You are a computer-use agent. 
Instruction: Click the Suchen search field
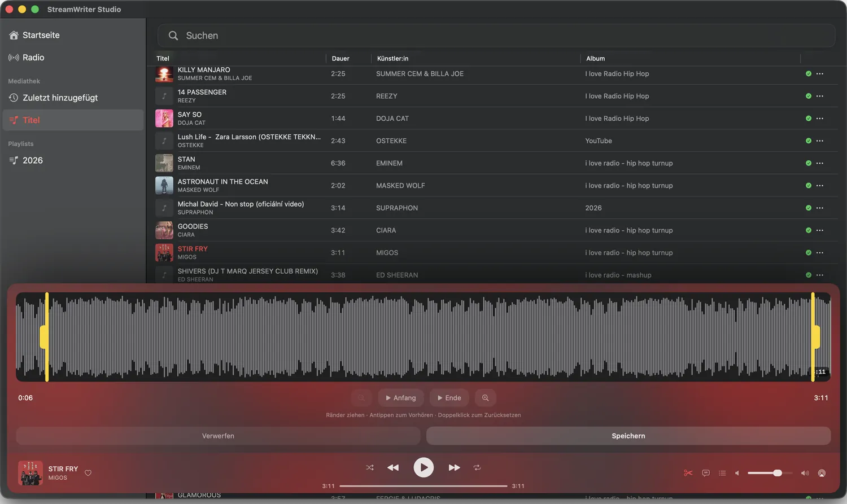point(496,36)
